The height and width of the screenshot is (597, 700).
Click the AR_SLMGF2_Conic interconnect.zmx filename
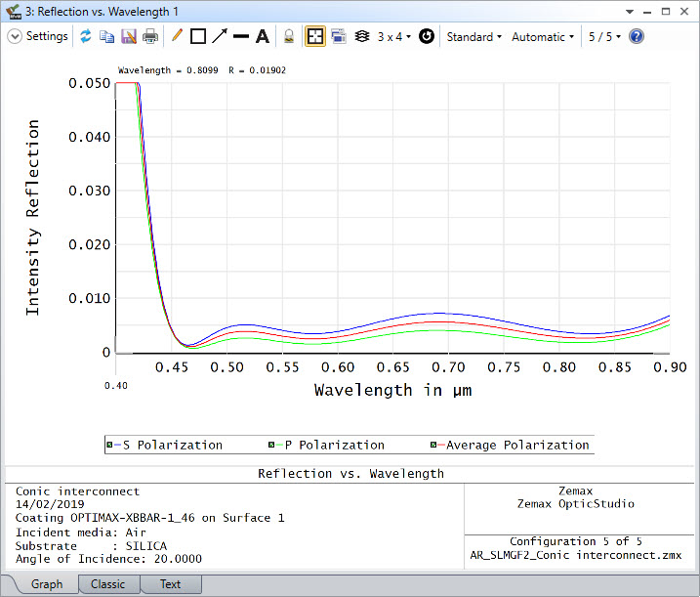point(576,555)
